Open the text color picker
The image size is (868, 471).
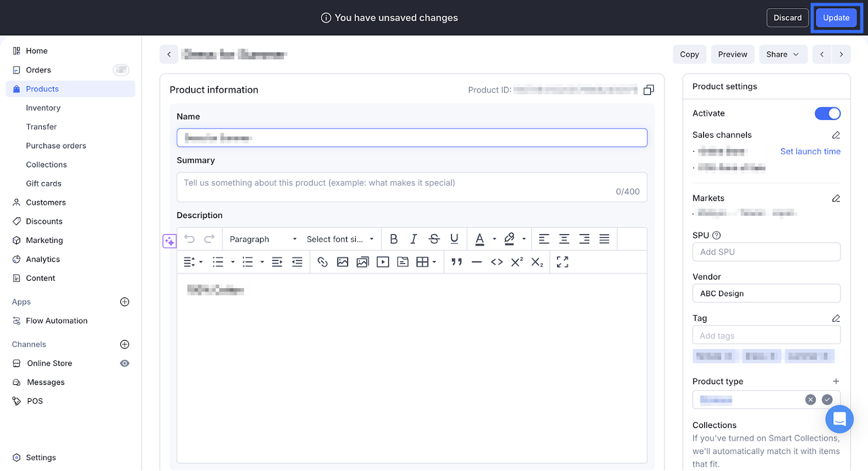point(480,239)
